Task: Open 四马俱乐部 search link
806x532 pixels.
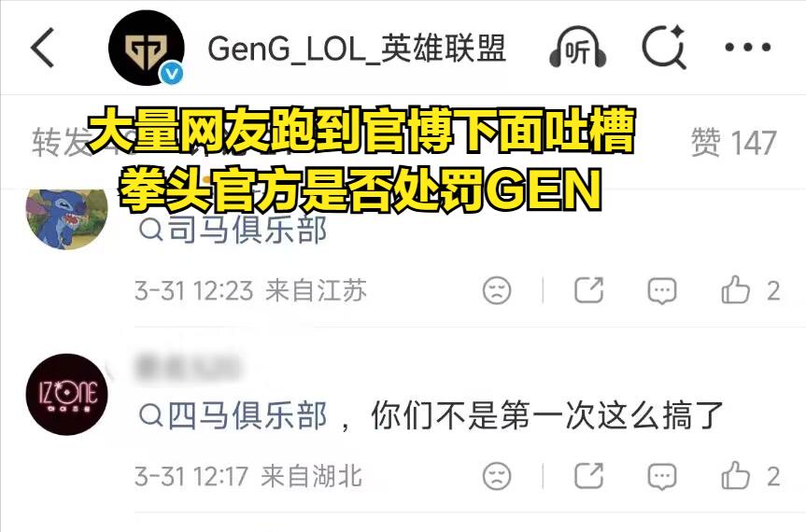Action: click(233, 415)
